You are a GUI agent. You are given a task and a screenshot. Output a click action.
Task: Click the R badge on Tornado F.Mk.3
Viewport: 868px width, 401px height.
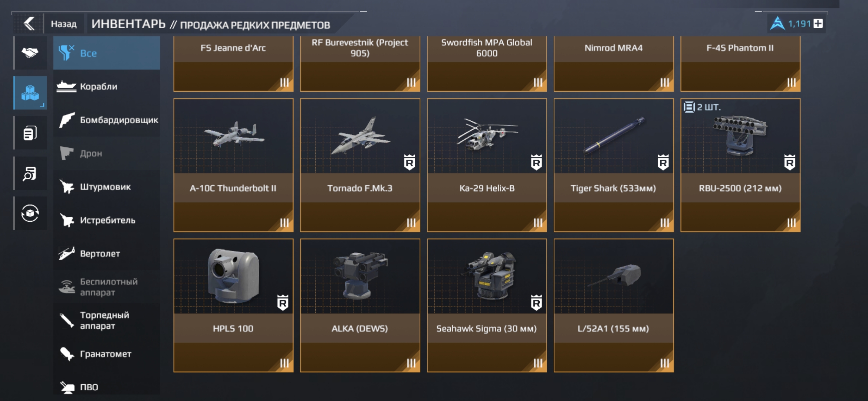point(410,162)
